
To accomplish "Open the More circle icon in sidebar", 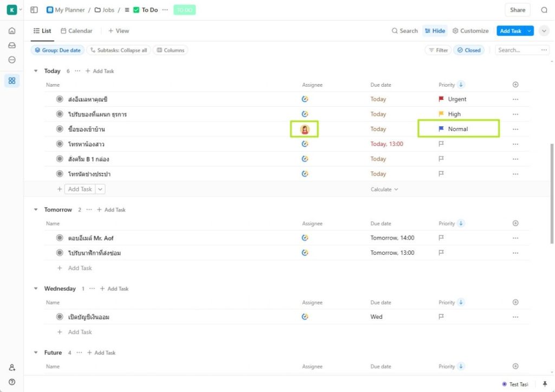I will 12,60.
